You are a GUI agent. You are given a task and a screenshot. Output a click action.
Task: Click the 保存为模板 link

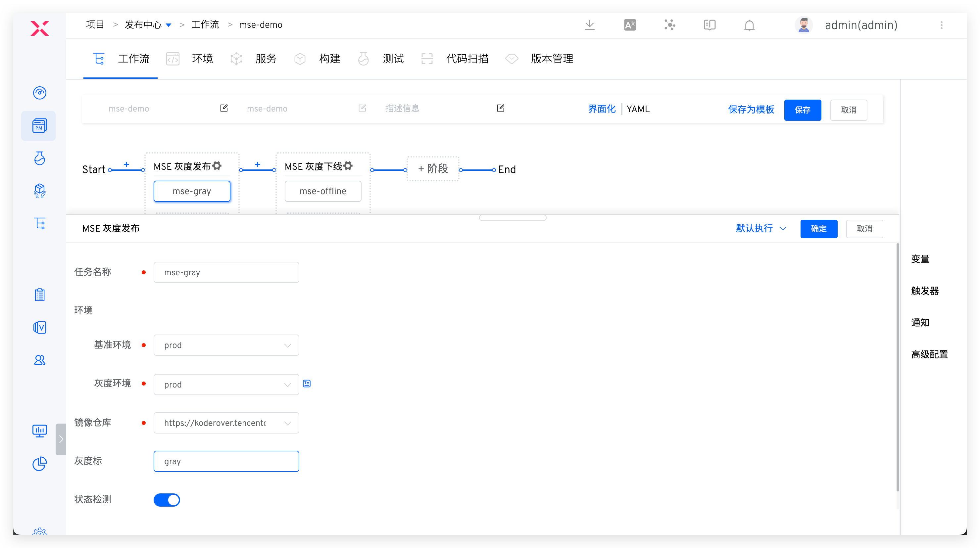(751, 110)
